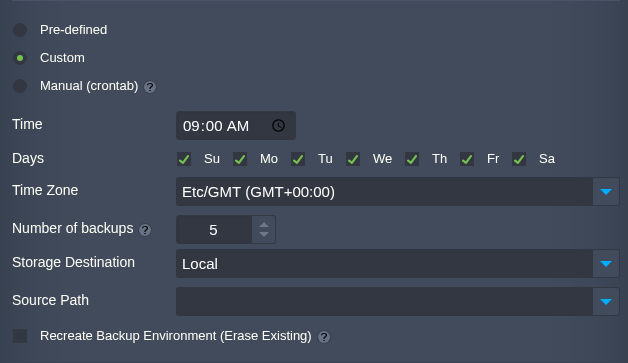The height and width of the screenshot is (363, 628).
Task: Click the number of backups value 5
Action: [214, 230]
